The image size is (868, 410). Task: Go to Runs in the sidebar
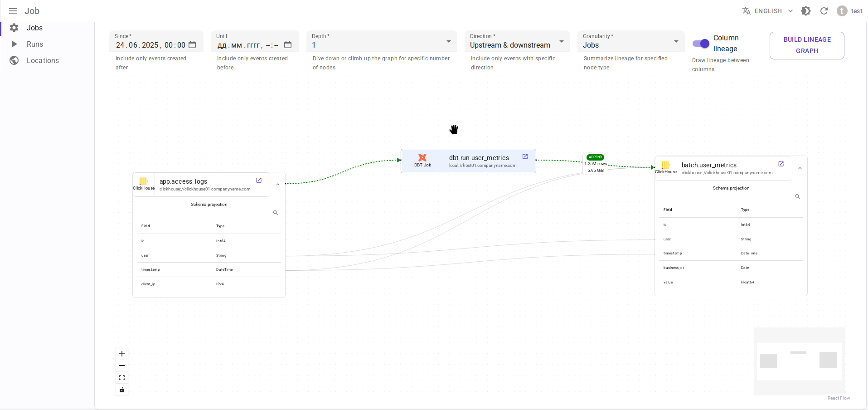(x=35, y=44)
